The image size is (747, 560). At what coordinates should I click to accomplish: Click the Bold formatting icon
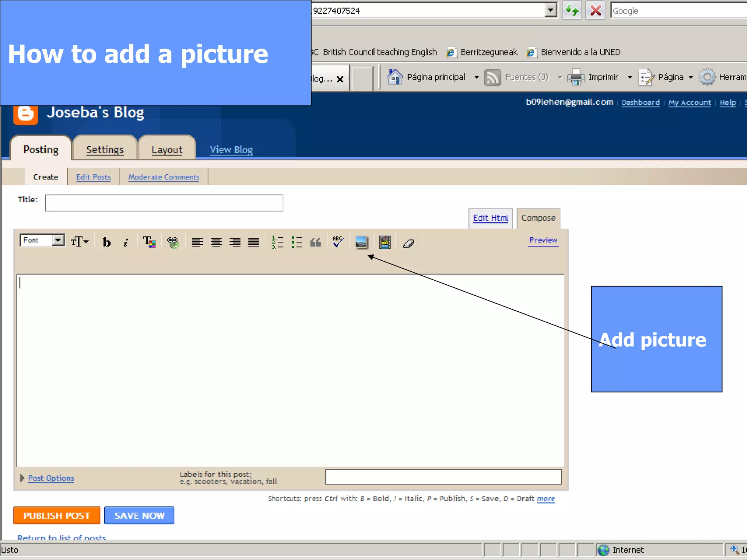click(x=107, y=242)
